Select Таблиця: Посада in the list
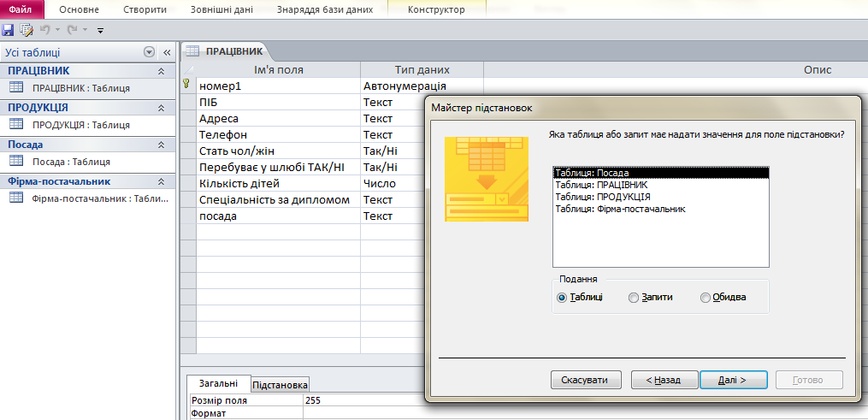Image resolution: width=868 pixels, height=420 pixels. point(661,173)
